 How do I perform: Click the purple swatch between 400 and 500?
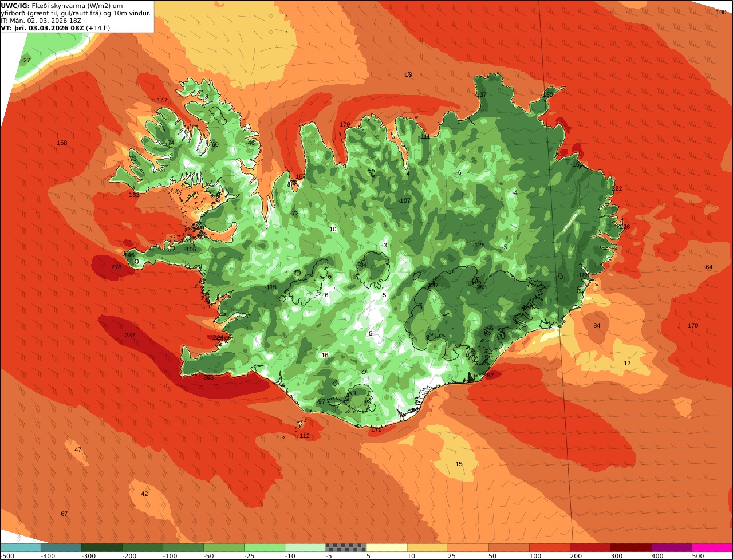(672, 547)
